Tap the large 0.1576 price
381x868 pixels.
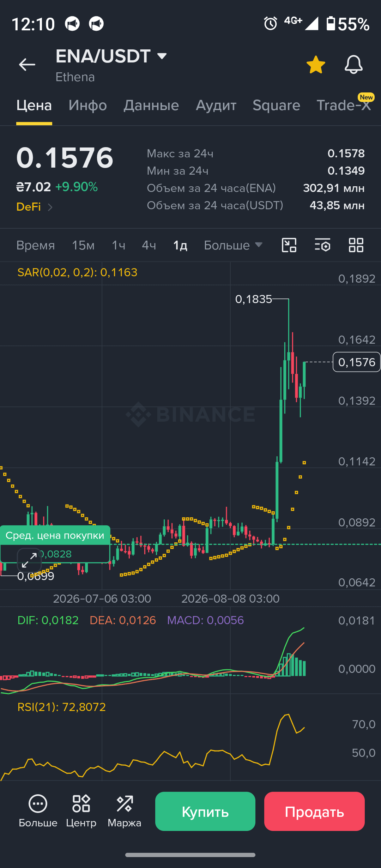tap(65, 158)
